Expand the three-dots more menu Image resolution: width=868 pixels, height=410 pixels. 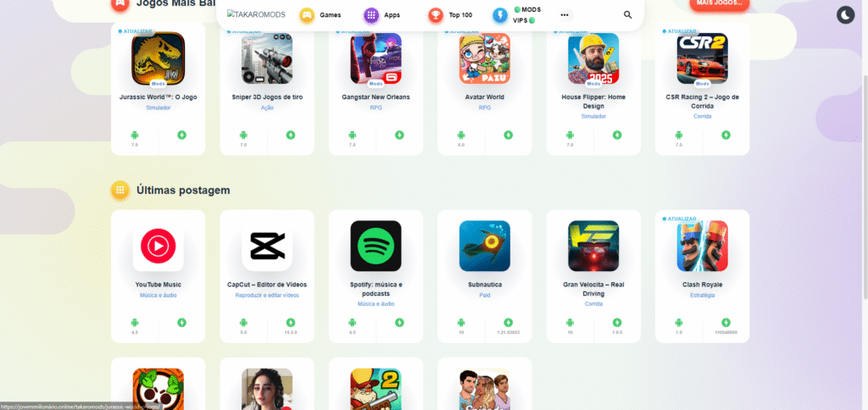[x=564, y=15]
